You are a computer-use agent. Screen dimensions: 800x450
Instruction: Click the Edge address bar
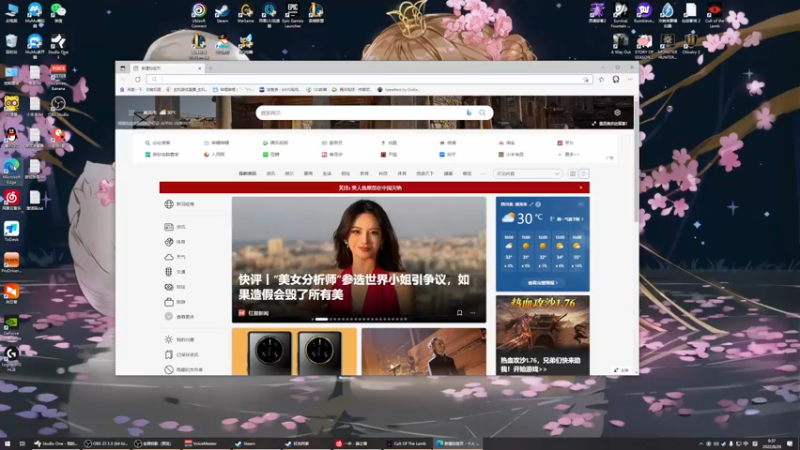click(x=370, y=80)
